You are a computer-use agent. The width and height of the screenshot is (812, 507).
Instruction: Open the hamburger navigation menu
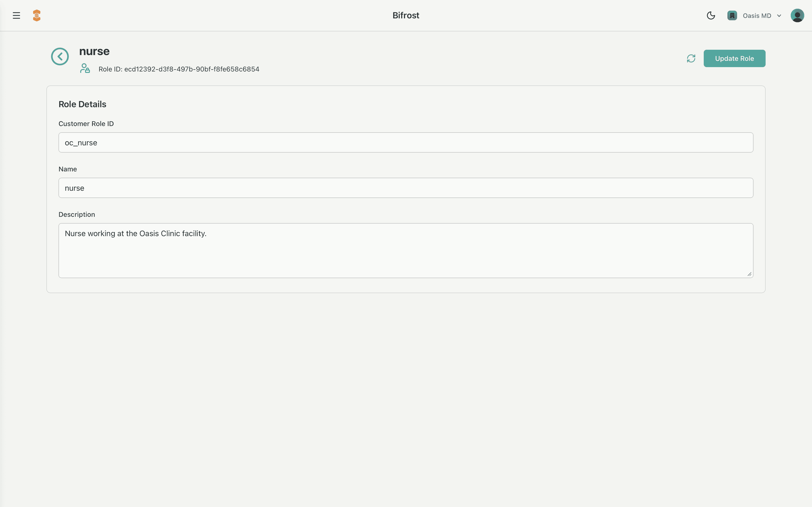16,15
